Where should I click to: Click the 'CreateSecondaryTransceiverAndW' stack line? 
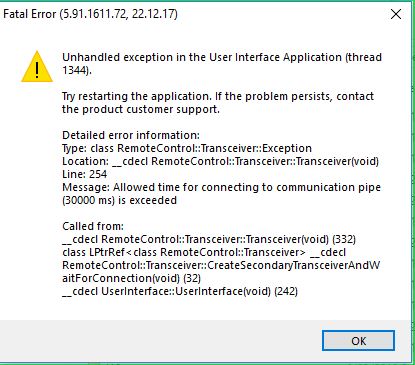(221, 265)
